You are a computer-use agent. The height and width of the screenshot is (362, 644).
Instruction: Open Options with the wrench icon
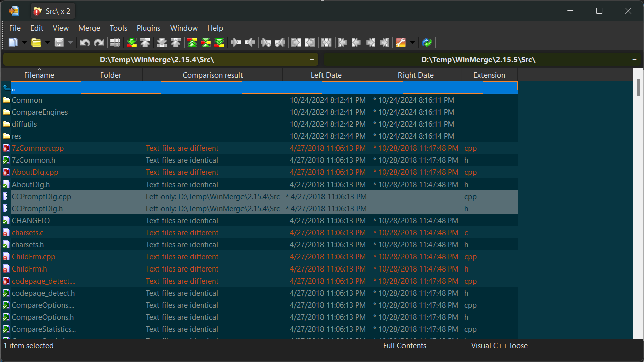(x=401, y=43)
